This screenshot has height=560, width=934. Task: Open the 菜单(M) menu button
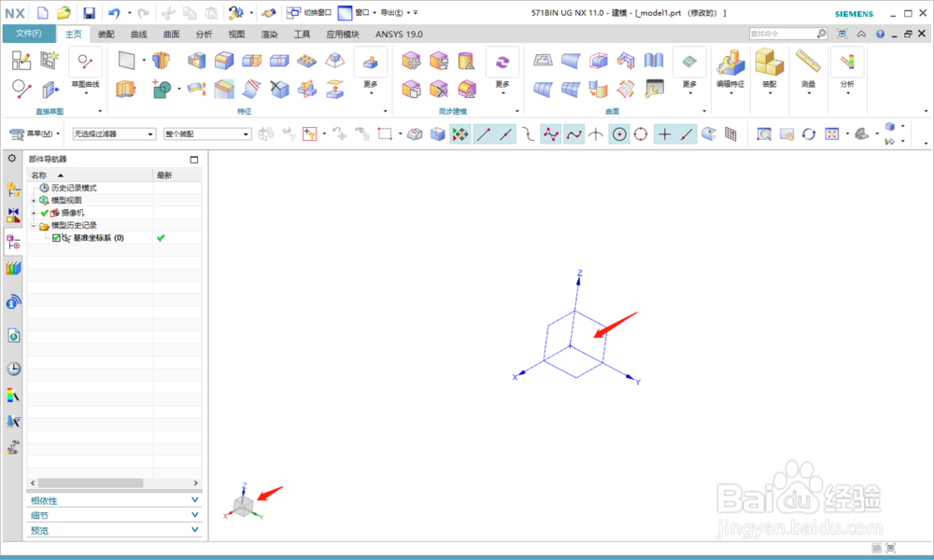35,133
